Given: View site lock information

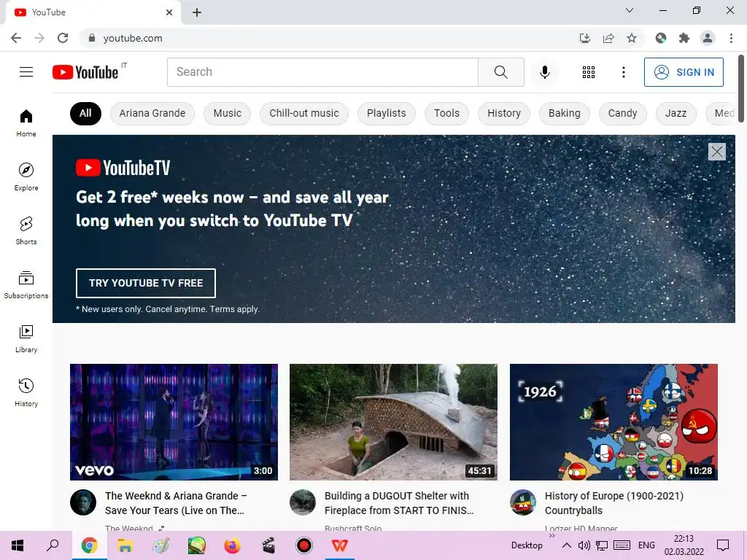Looking at the screenshot, I should 92,38.
